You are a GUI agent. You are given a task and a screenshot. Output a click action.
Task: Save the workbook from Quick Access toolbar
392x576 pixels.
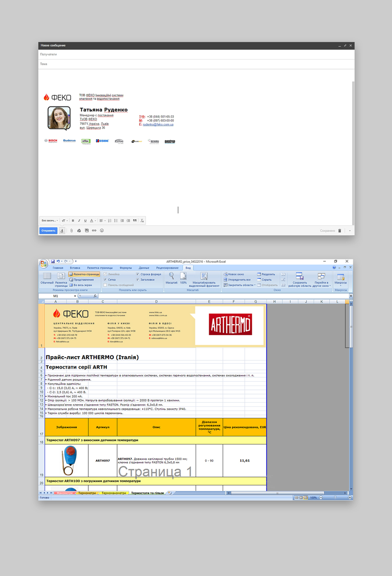click(53, 261)
